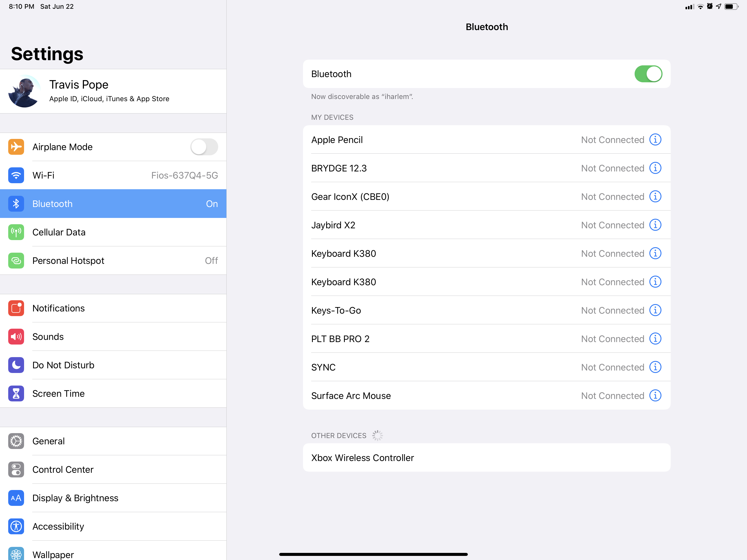Tap the Notifications red icon
The width and height of the screenshot is (747, 560).
pyautogui.click(x=16, y=308)
